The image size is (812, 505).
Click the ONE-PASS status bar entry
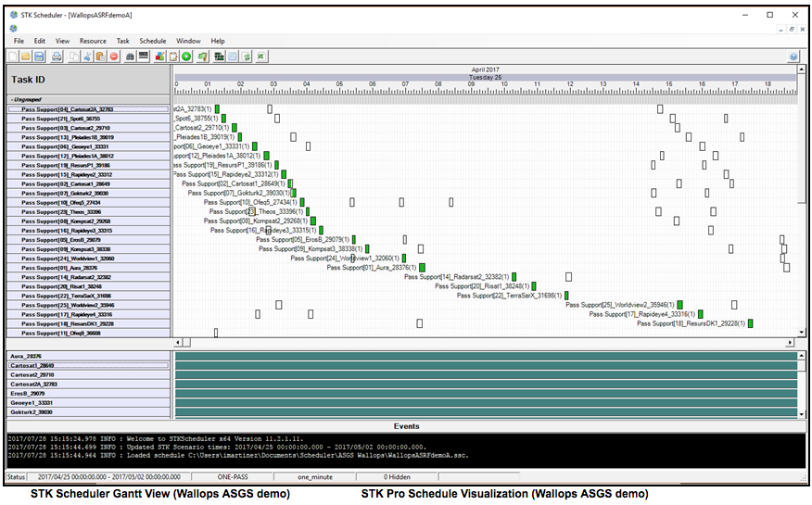[233, 476]
